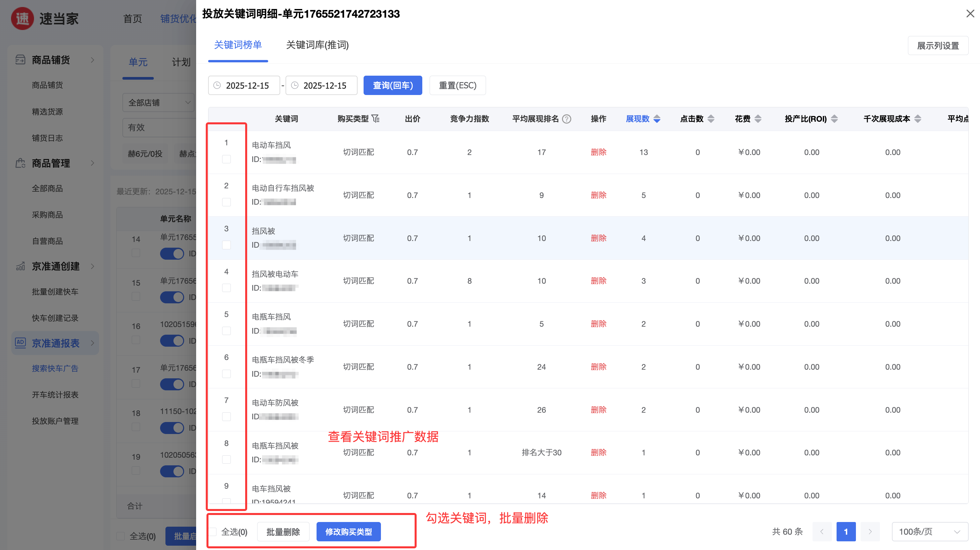Click the 查询(回车) search button
This screenshot has height=550, width=980.
[x=392, y=86]
